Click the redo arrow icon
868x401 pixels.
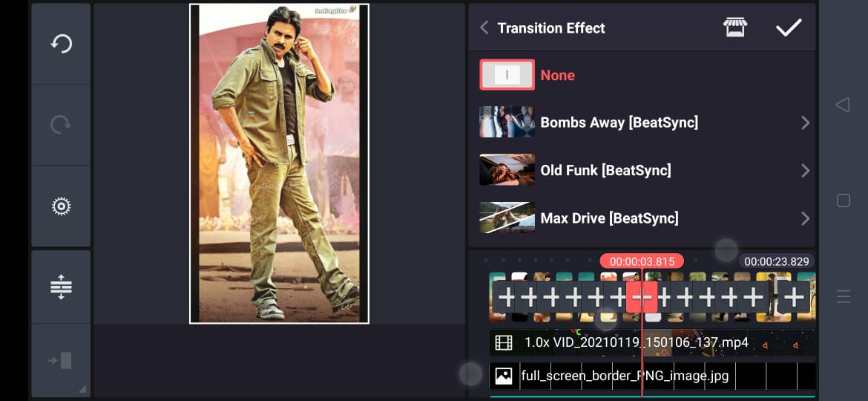tap(61, 125)
